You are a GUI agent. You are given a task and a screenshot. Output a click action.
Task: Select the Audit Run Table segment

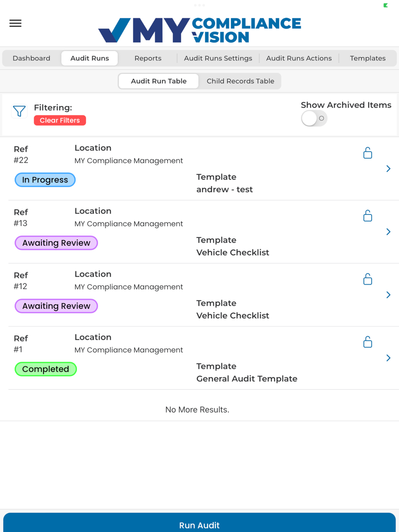pos(158,81)
